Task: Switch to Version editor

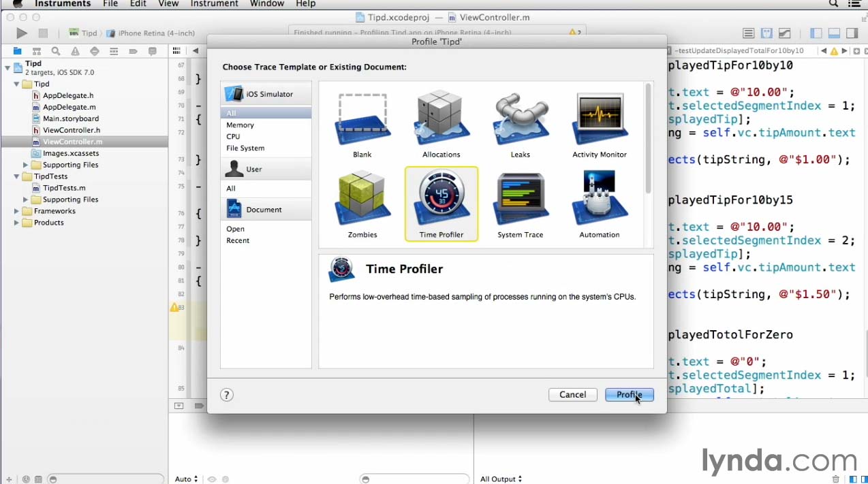Action: (785, 33)
